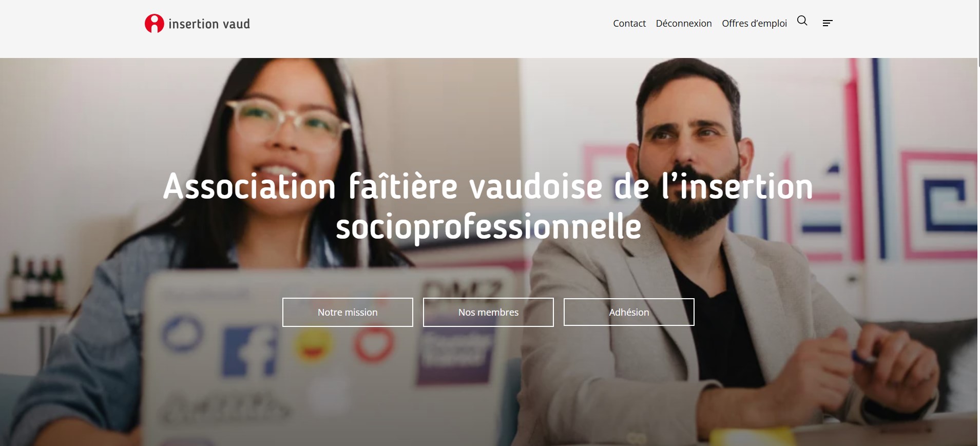Select Déconnexion to log out

coord(683,23)
